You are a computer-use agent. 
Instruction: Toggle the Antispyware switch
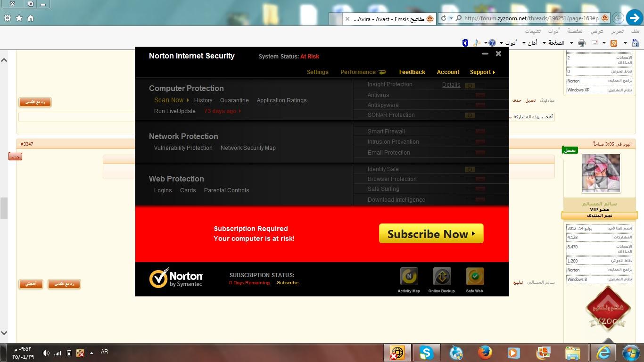tap(475, 105)
